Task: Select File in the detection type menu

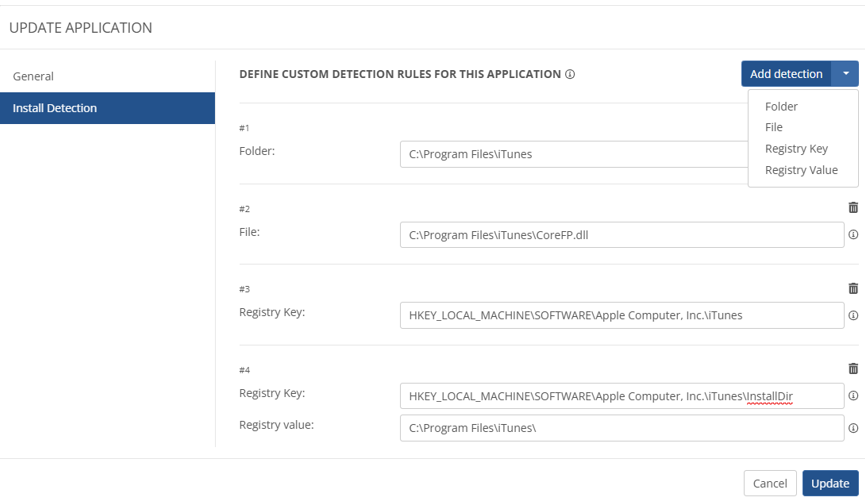Action: coord(774,127)
